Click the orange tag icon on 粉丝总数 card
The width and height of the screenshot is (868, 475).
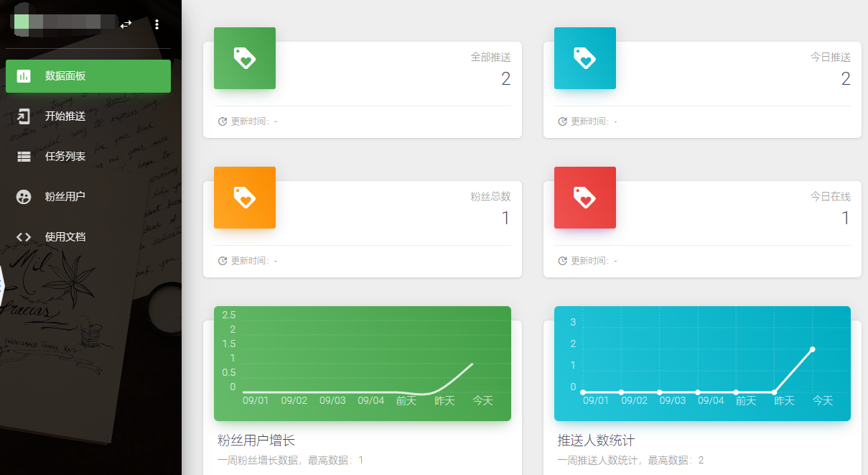244,198
